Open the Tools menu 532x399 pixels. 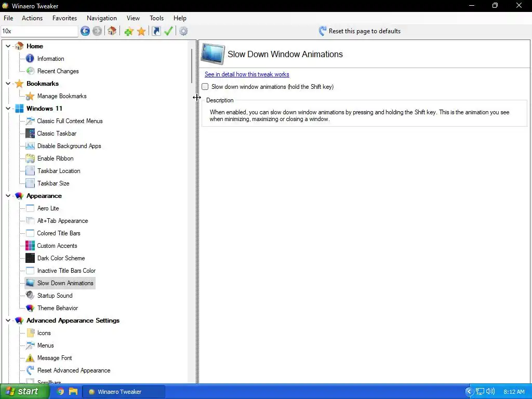pos(156,18)
